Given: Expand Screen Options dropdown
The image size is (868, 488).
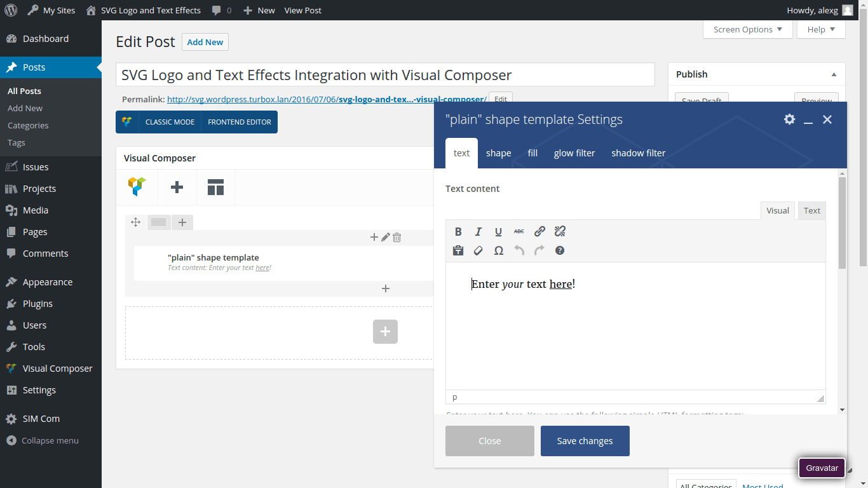Looking at the screenshot, I should point(748,30).
